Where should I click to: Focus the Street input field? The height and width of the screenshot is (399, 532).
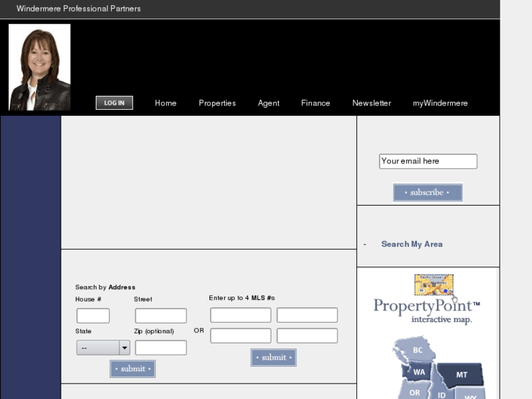click(161, 316)
